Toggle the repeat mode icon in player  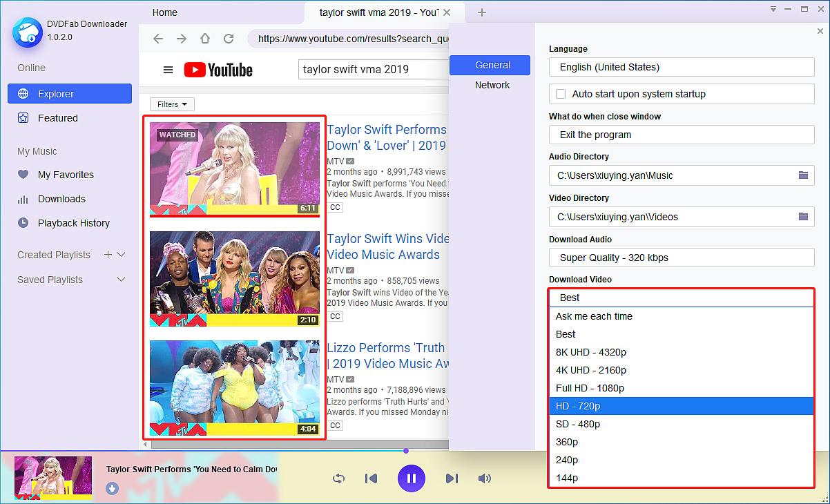338,478
